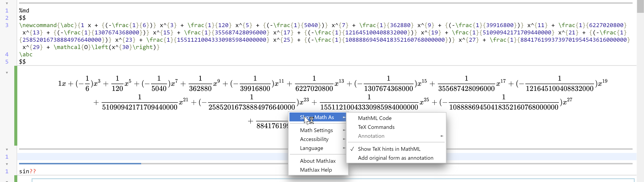Click line number 3 in the gutter
This screenshot has height=182, width=644.
pos(7,25)
